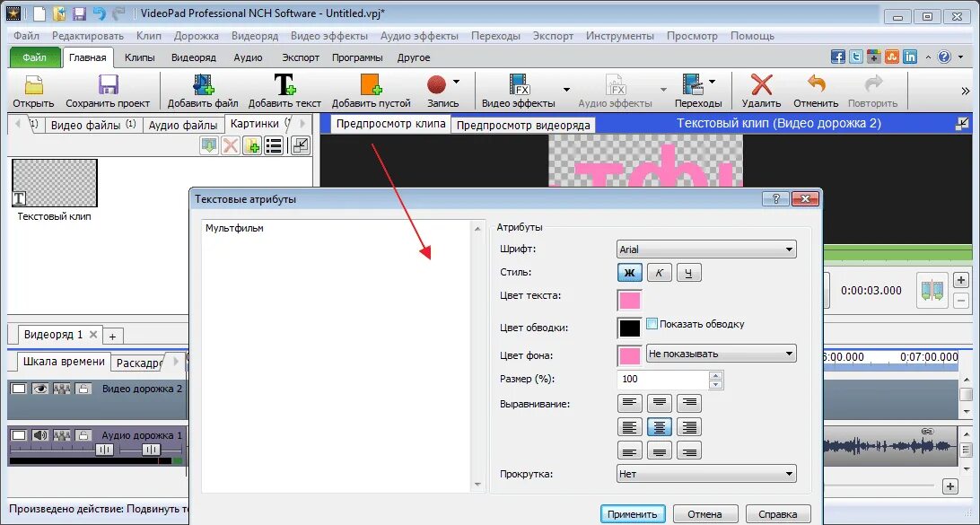Increase Размер (%) with up stepper arrow

[716, 375]
